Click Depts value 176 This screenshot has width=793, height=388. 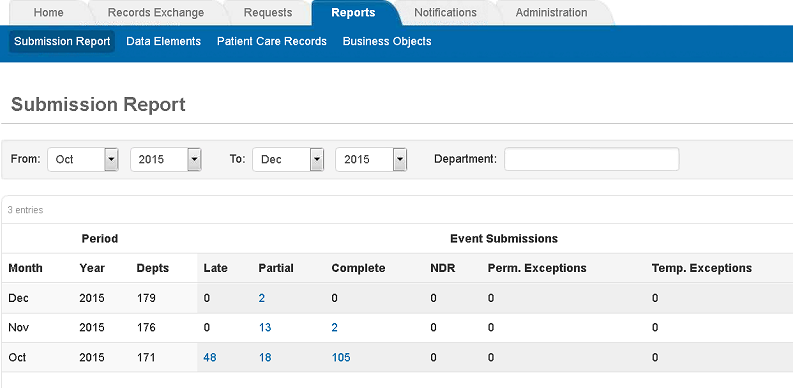click(x=146, y=328)
